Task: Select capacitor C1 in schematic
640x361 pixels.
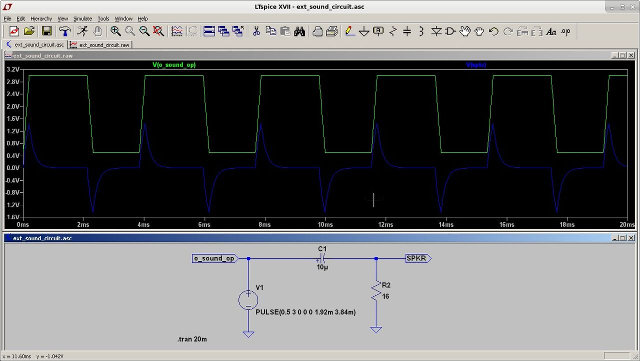Action: pyautogui.click(x=322, y=258)
